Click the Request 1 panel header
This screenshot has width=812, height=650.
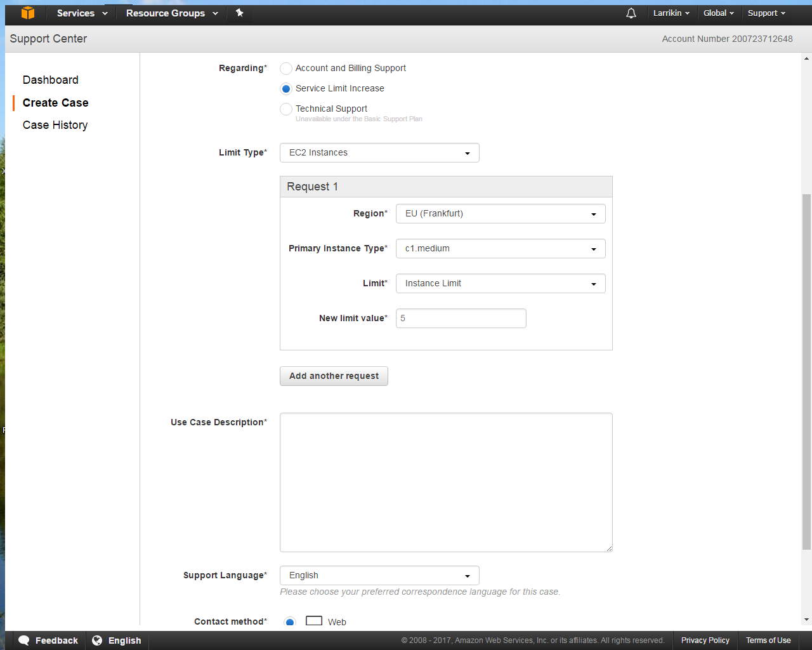(x=446, y=187)
